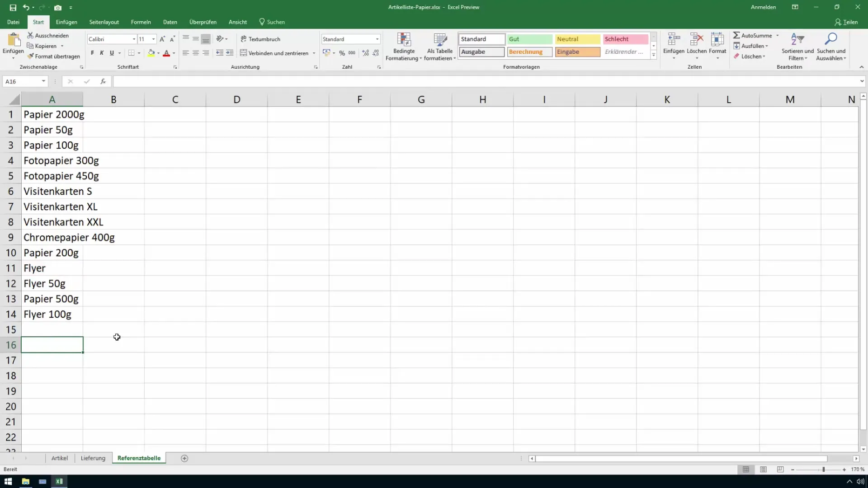Open the font size dropdown

(154, 39)
